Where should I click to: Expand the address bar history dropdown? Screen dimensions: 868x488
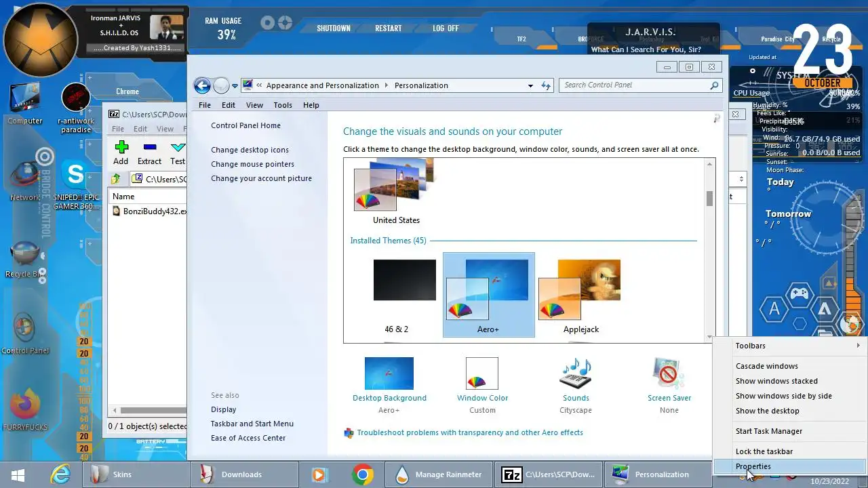(530, 85)
